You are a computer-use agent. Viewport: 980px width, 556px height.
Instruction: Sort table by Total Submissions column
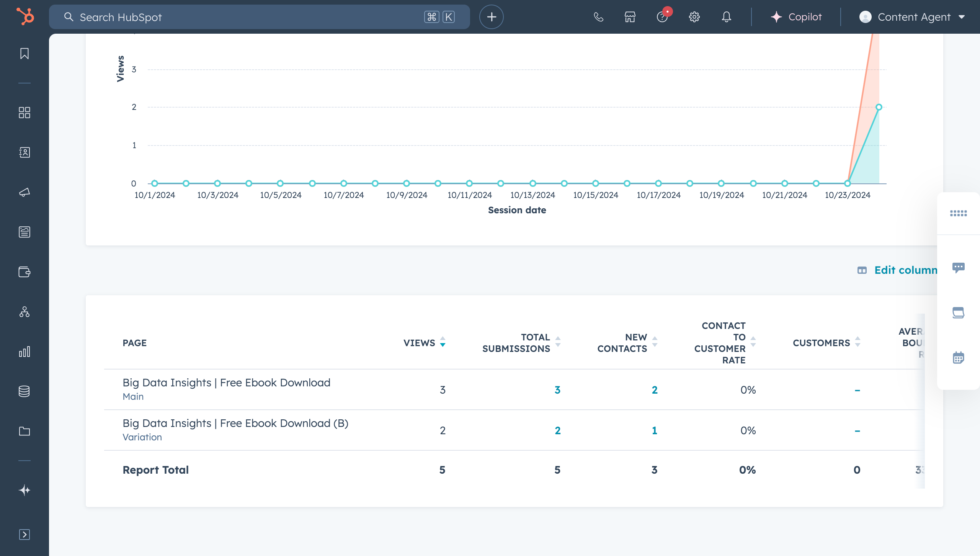pyautogui.click(x=521, y=343)
